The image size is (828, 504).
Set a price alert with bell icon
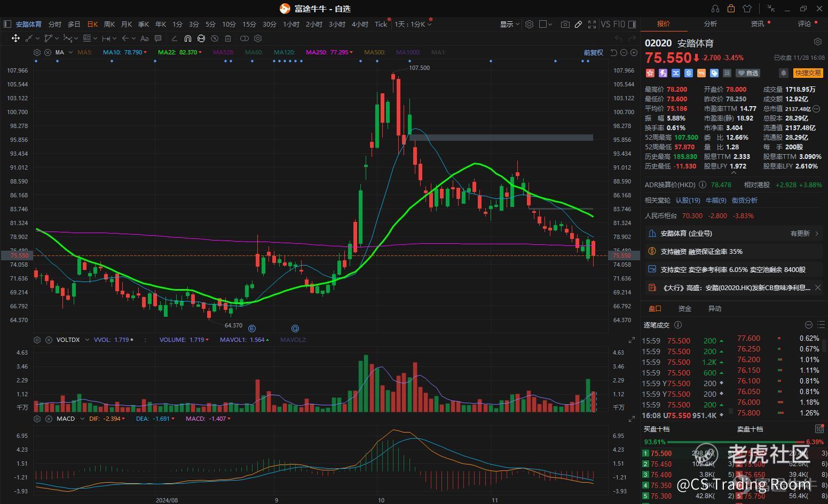(x=783, y=73)
